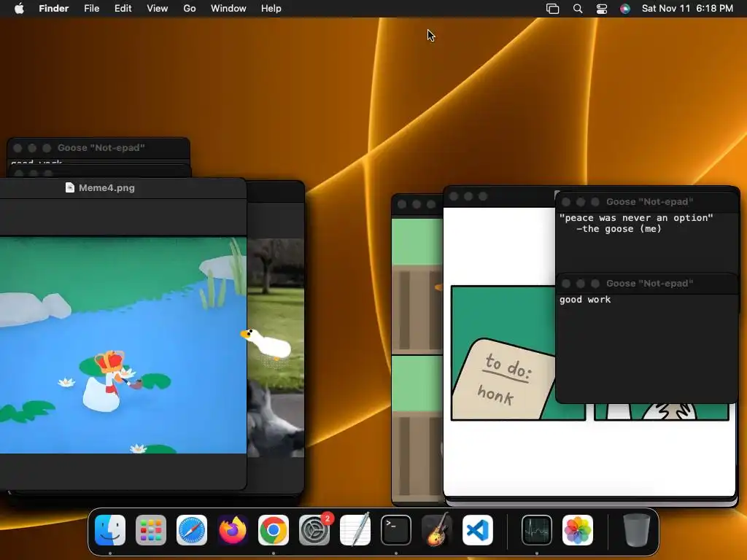This screenshot has width=747, height=560.
Task: Zoom the white comic image window
Action: click(483, 196)
